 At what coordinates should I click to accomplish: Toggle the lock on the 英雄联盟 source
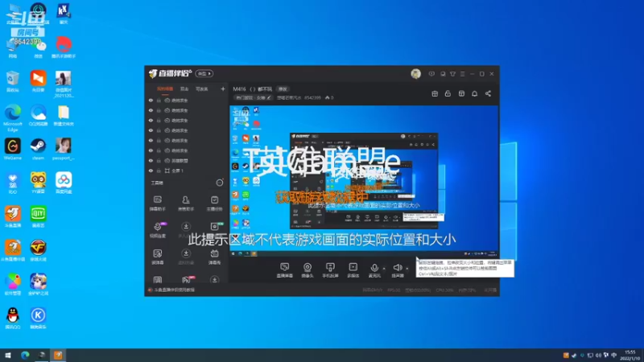[159, 160]
